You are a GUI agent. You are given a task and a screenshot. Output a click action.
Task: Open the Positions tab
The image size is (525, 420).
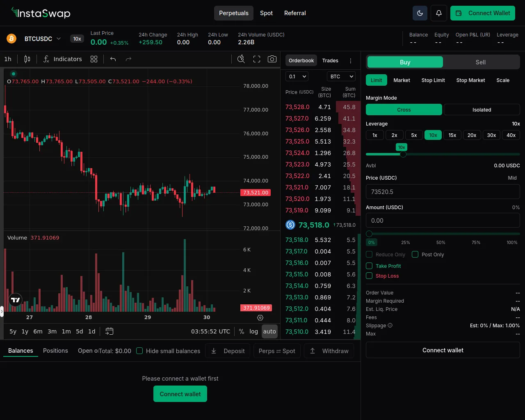(x=55, y=351)
